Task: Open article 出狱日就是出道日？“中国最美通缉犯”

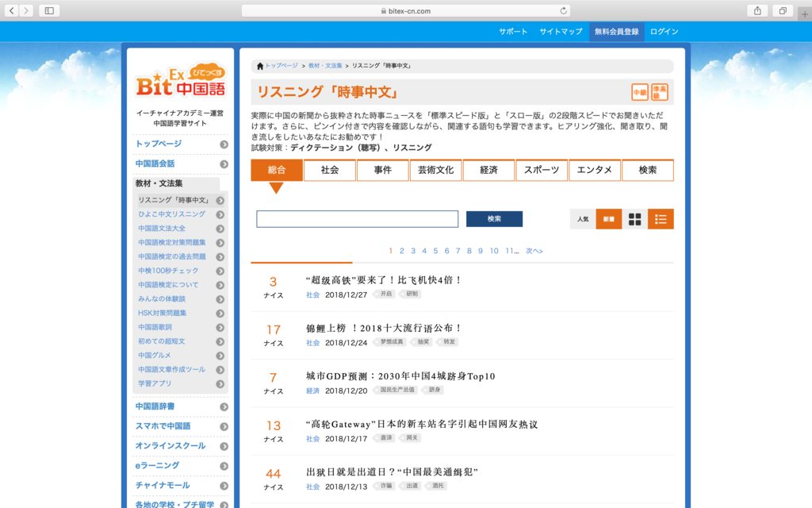Action: click(392, 472)
